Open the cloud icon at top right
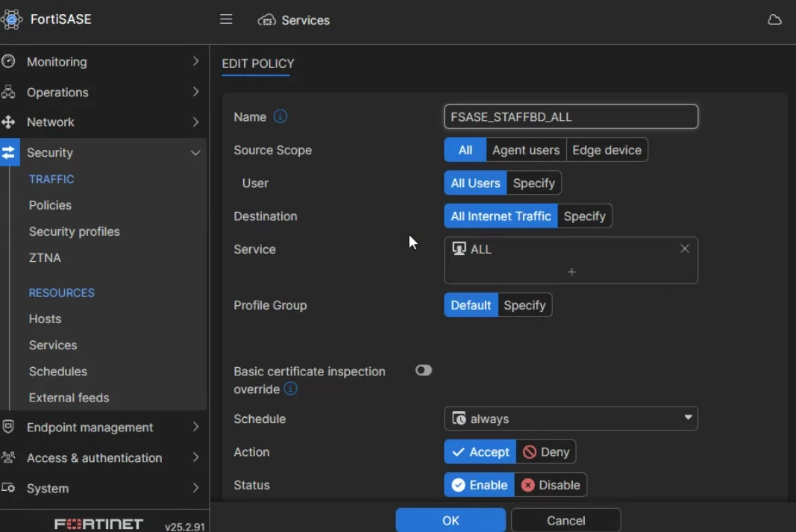The height and width of the screenshot is (532, 796). coord(774,20)
